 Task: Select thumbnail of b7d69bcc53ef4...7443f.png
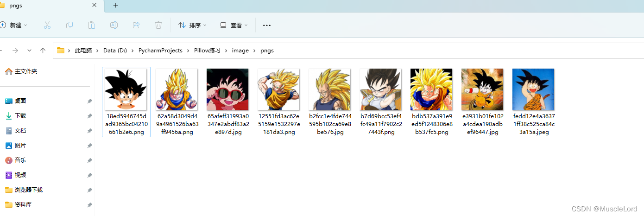pyautogui.click(x=380, y=89)
